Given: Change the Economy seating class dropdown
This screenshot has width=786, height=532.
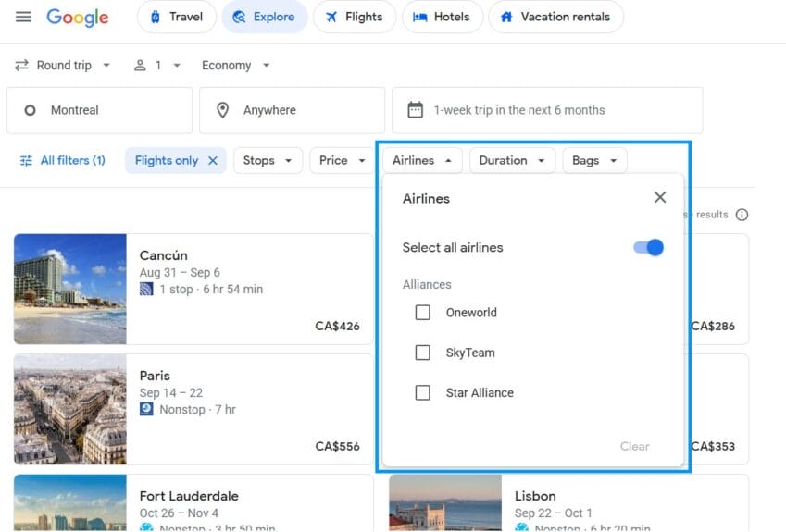Looking at the screenshot, I should (235, 66).
